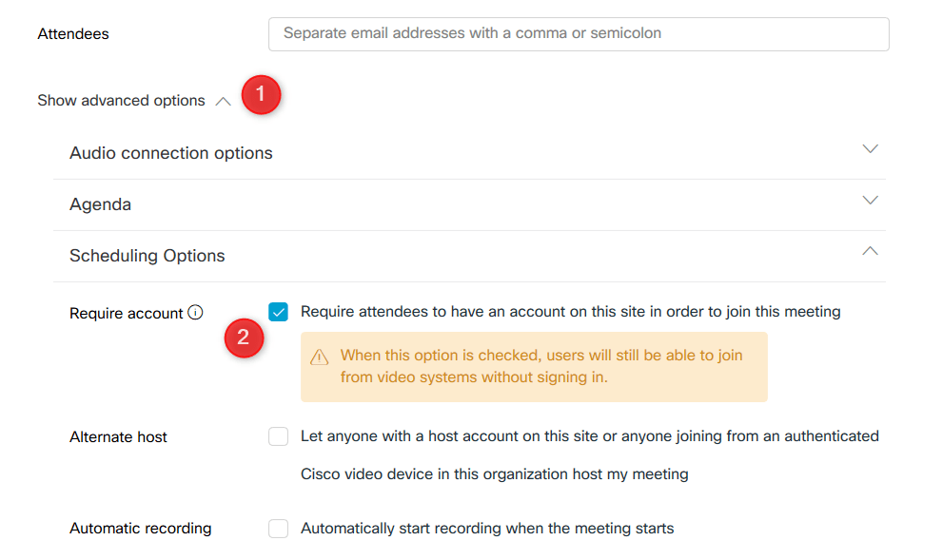943x560 pixels.
Task: Click the Attendees email input field
Action: tap(579, 33)
